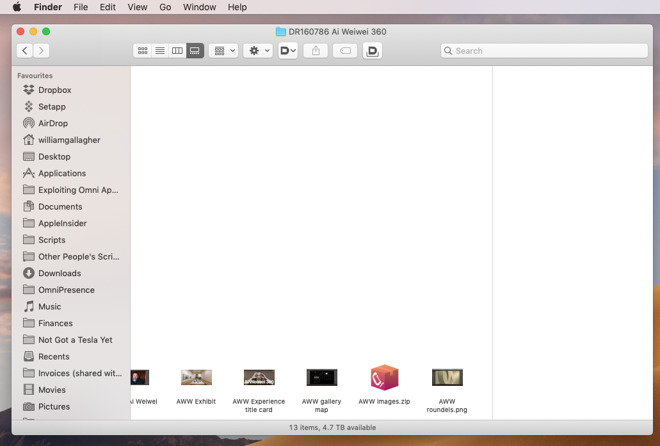This screenshot has height=446, width=660.
Task: Open the View menu
Action: (137, 7)
